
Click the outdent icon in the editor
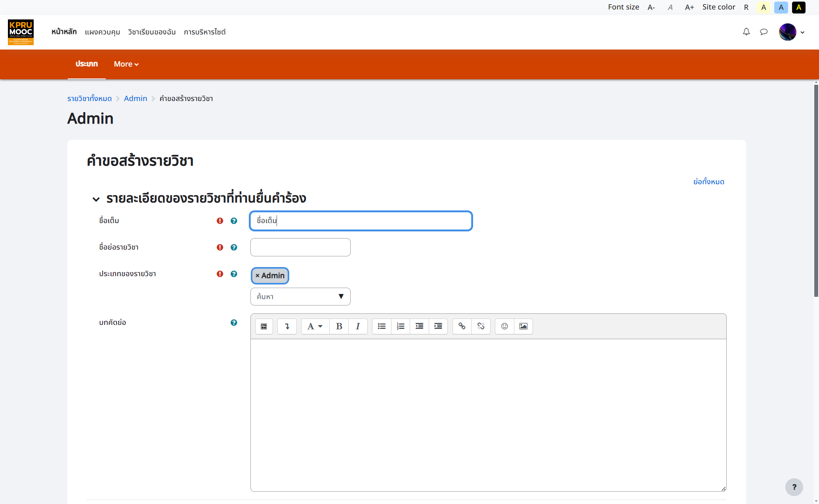[419, 326]
